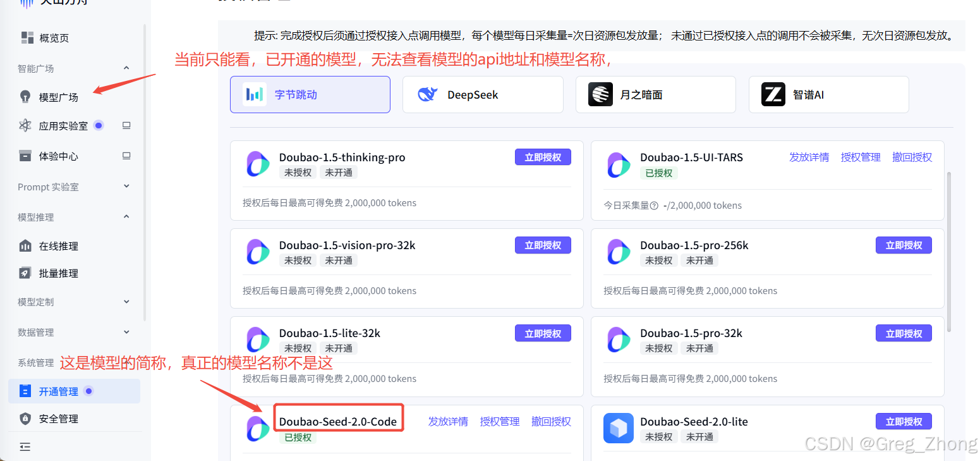980x461 pixels.
Task: Click external window icon beside 体验中心
Action: 126,156
